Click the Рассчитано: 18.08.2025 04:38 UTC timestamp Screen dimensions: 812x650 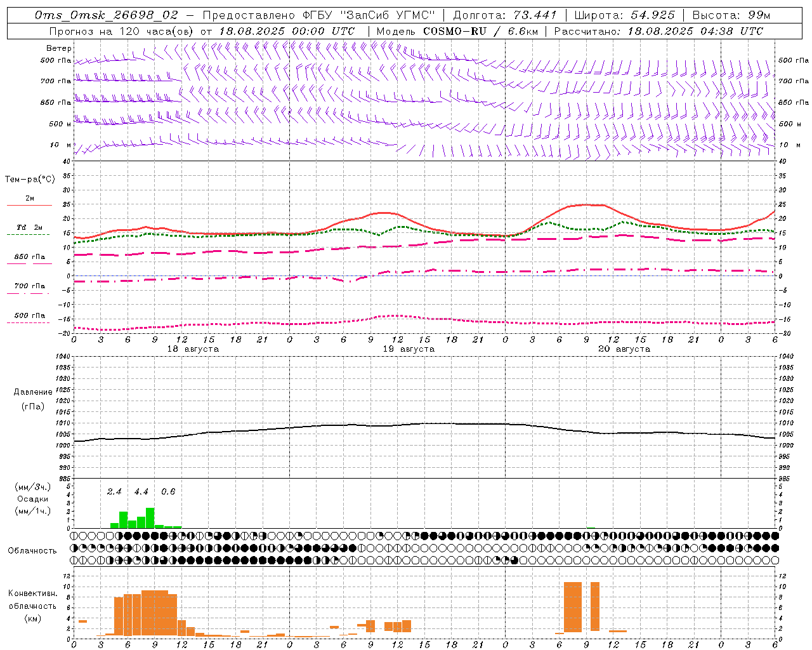click(658, 30)
